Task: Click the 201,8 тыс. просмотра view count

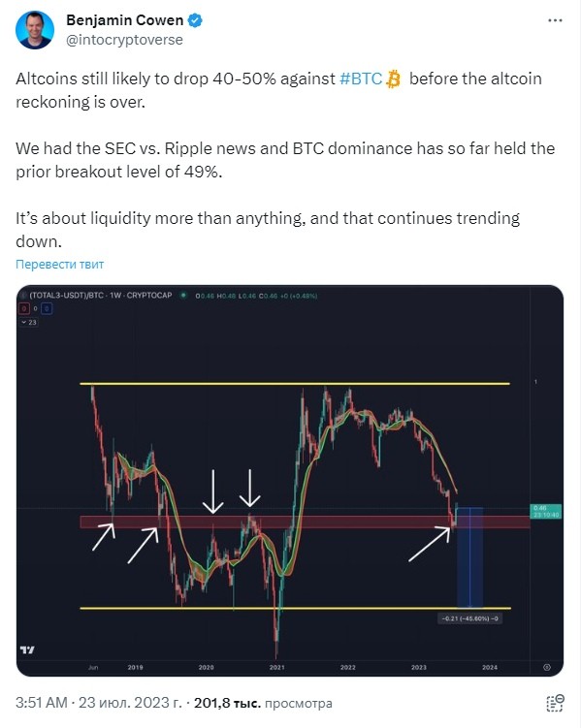Action: (263, 703)
